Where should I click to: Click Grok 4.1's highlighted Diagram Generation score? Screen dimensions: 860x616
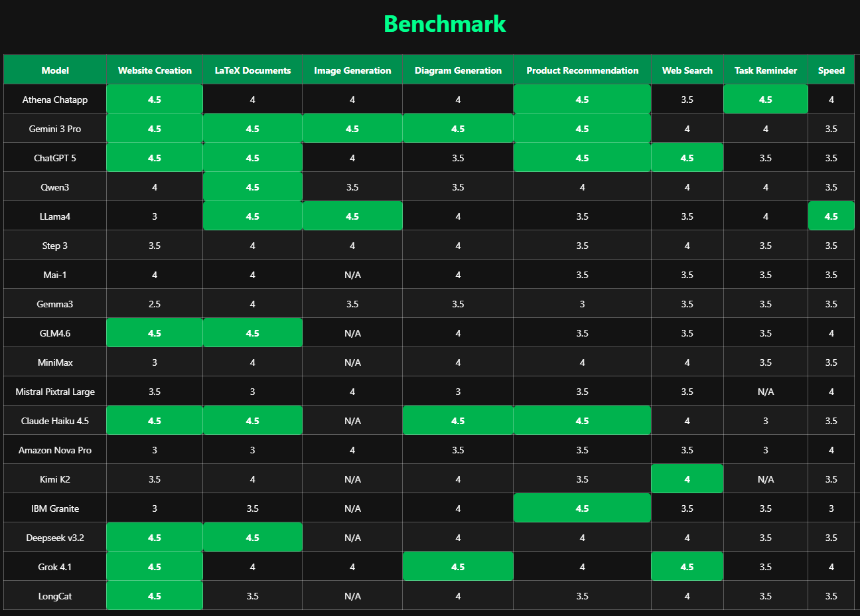(x=458, y=567)
